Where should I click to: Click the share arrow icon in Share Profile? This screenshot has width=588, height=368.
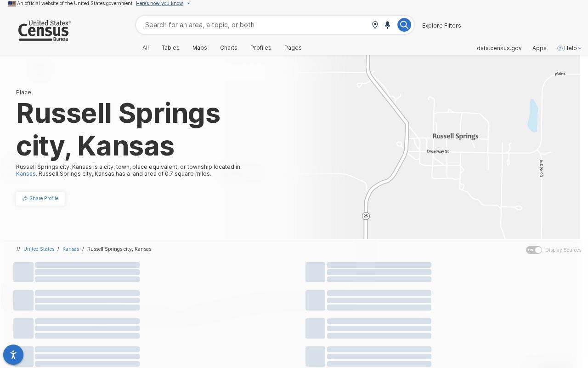click(x=25, y=199)
